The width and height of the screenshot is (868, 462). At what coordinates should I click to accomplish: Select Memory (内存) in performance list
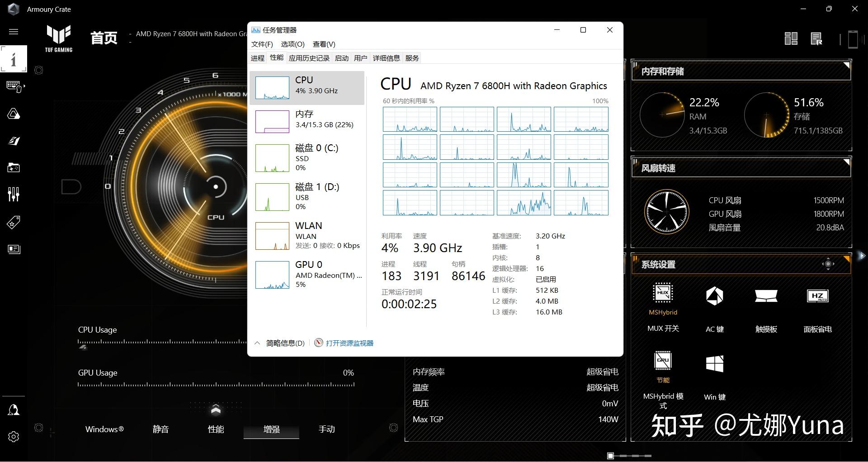tap(307, 121)
